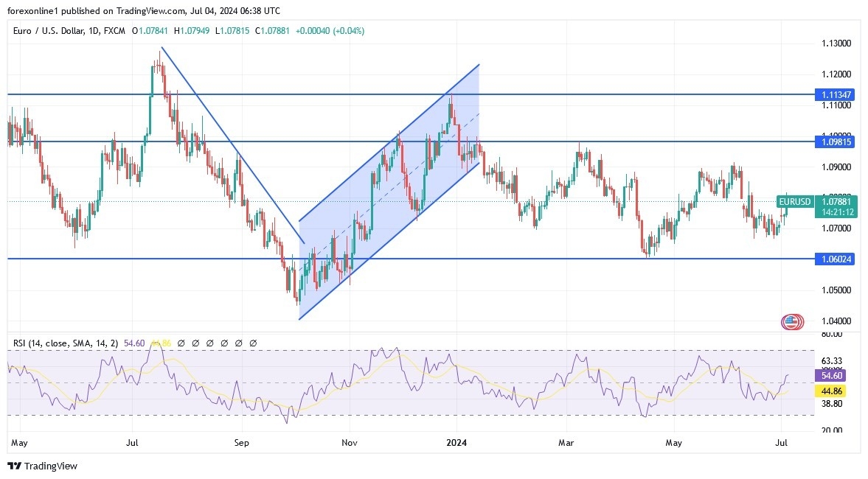Click the US flag economic event icon
This screenshot has width=868, height=479.
(x=791, y=321)
